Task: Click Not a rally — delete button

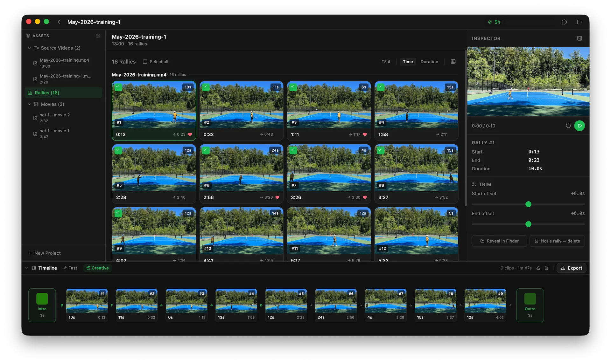Action: tap(557, 241)
